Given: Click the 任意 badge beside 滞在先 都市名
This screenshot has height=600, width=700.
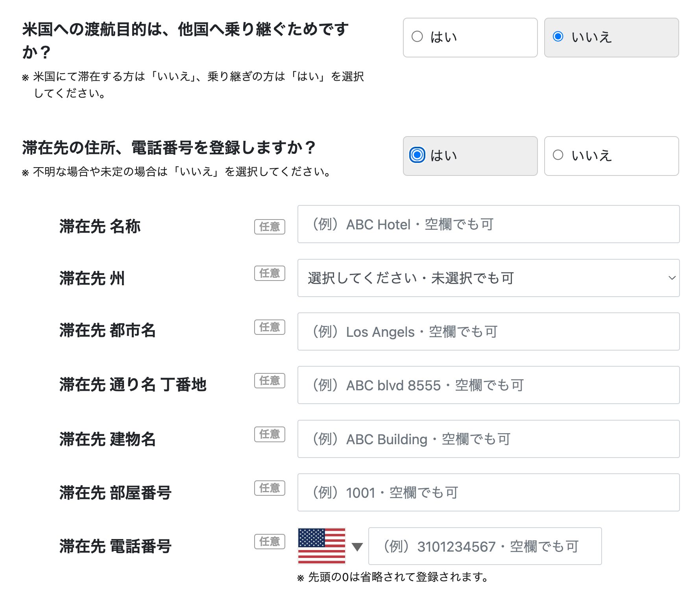Looking at the screenshot, I should click(270, 327).
